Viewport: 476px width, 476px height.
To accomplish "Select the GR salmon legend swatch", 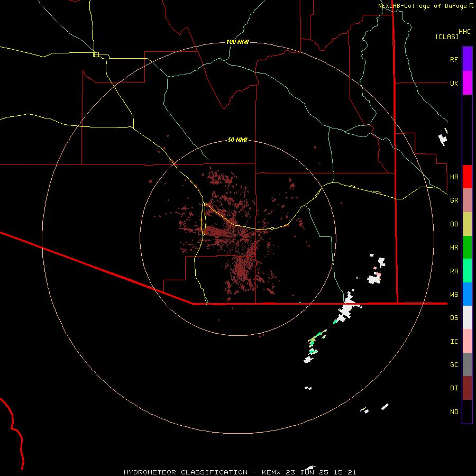I will point(467,200).
